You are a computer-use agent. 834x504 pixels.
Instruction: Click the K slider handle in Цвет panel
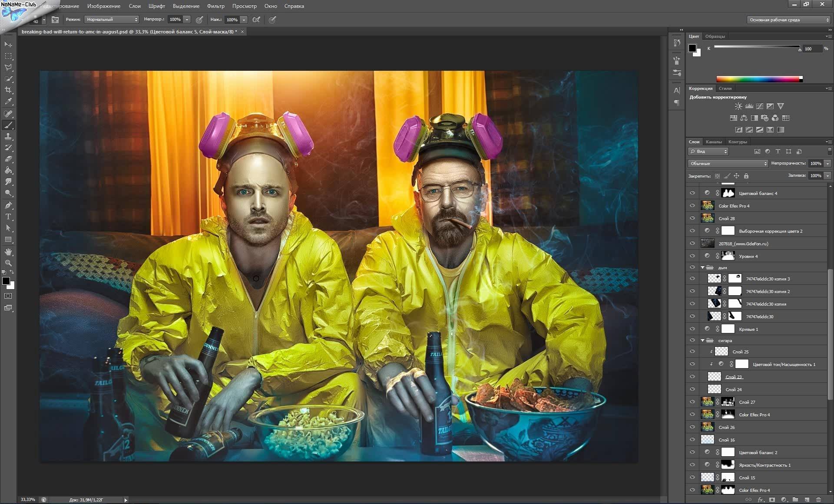click(800, 49)
